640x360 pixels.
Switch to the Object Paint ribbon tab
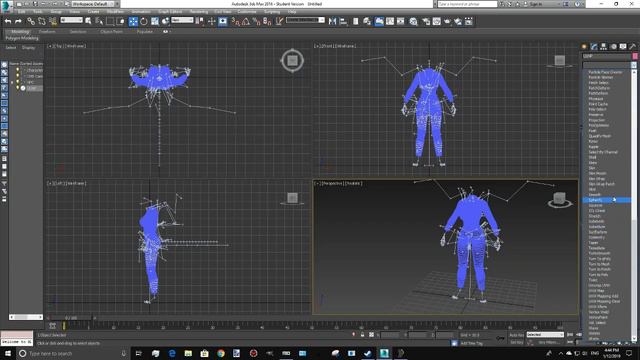(x=111, y=31)
